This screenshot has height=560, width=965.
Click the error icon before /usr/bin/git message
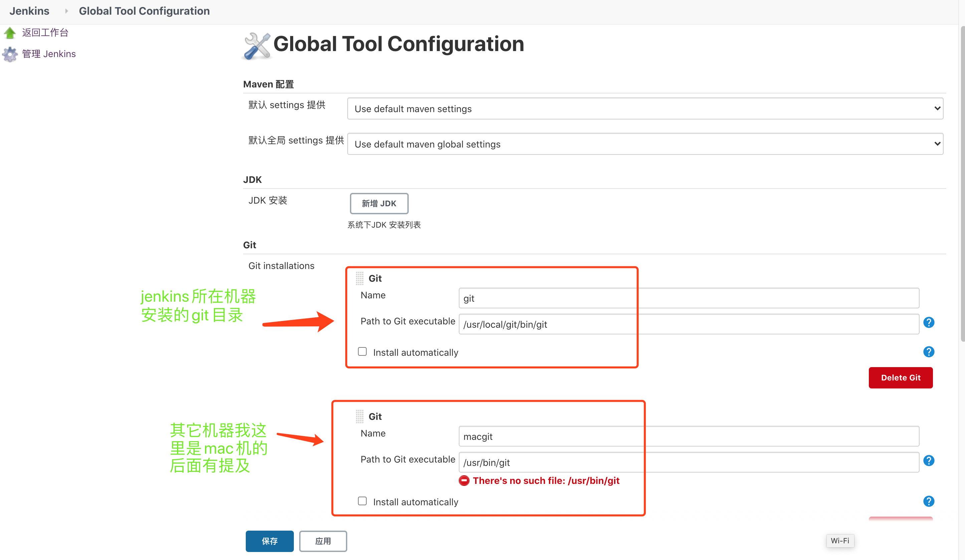pyautogui.click(x=464, y=481)
